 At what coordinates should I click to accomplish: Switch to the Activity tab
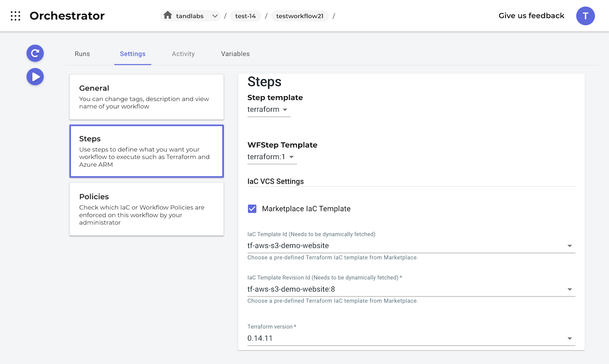183,54
